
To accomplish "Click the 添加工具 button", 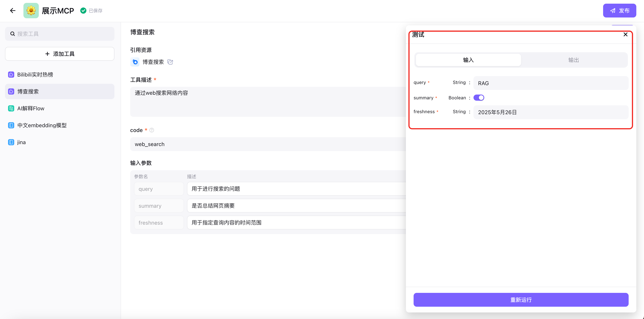I will 60,54.
